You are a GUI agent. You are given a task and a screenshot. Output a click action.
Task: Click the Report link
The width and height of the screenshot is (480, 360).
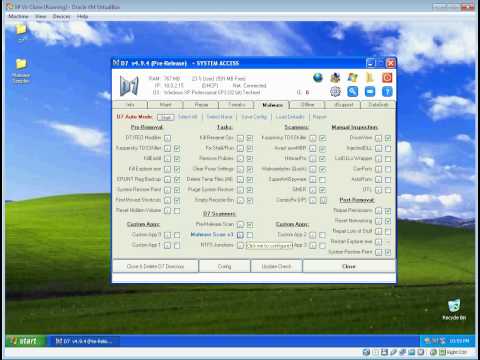click(319, 117)
